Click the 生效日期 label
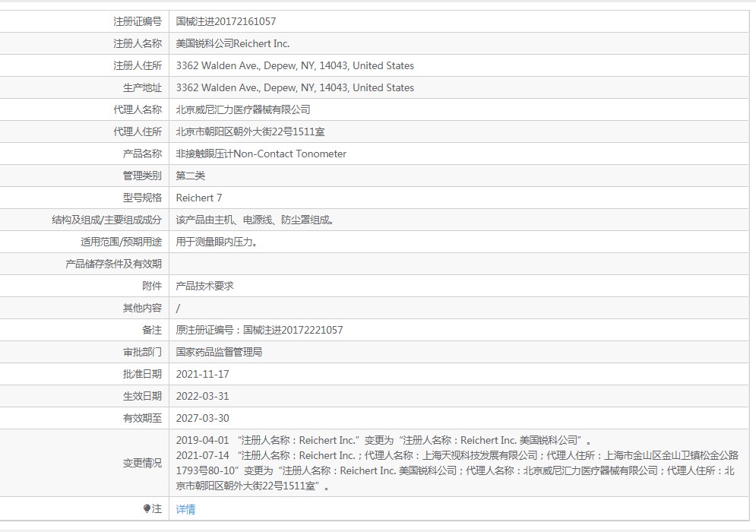The height and width of the screenshot is (532, 756). point(142,396)
